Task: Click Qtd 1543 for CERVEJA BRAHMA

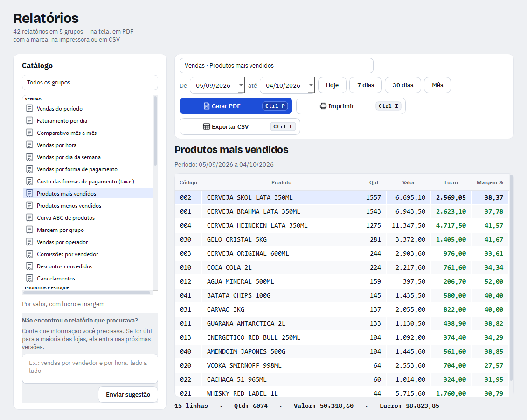Action: click(x=374, y=212)
